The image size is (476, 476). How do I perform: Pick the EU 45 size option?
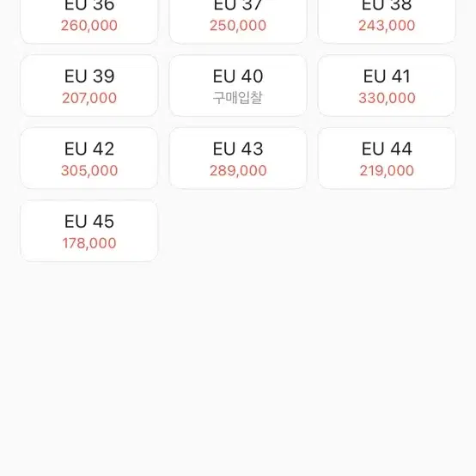click(x=89, y=231)
